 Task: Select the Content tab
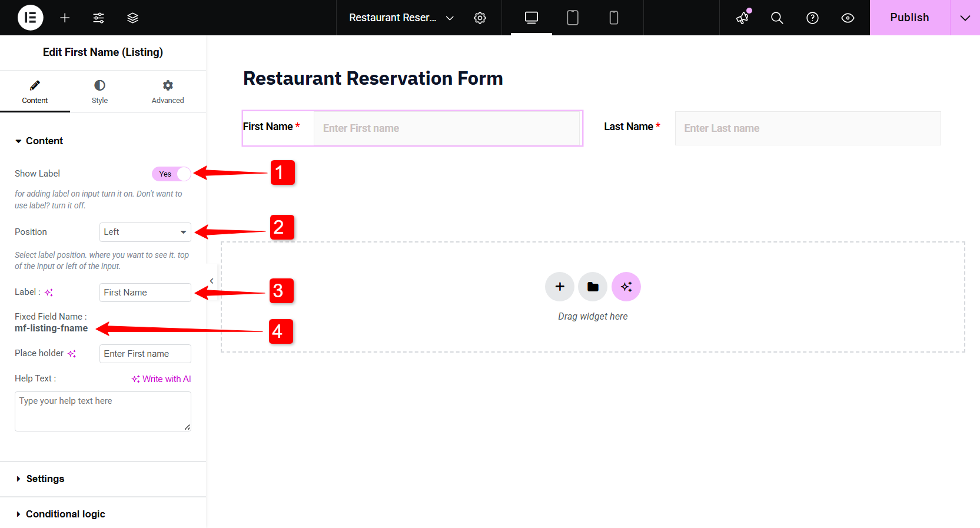pyautogui.click(x=35, y=92)
